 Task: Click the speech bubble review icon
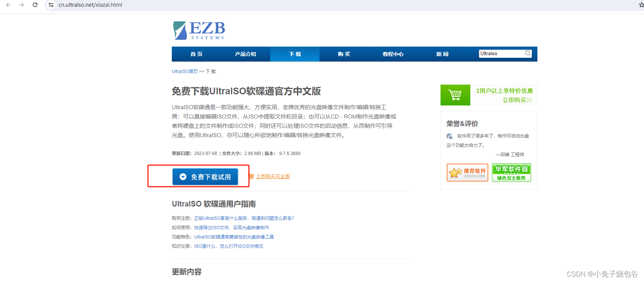449,136
